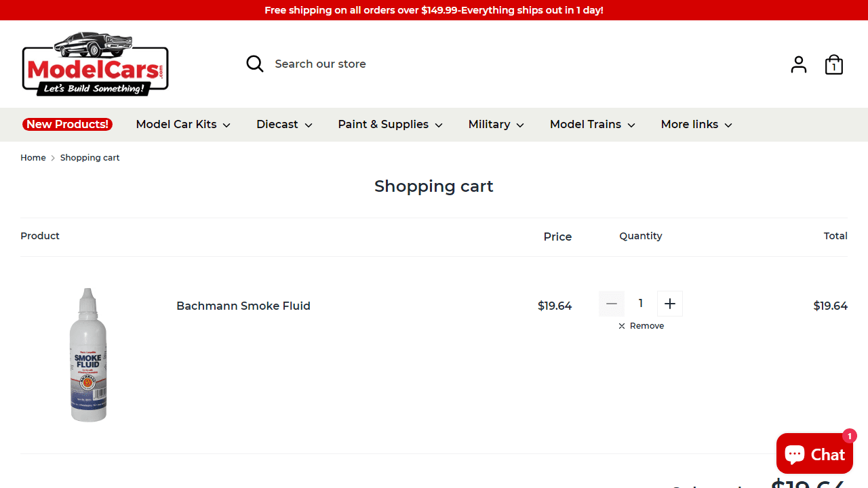The width and height of the screenshot is (868, 488).
Task: Go to Home breadcrumb link
Action: pos(33,158)
